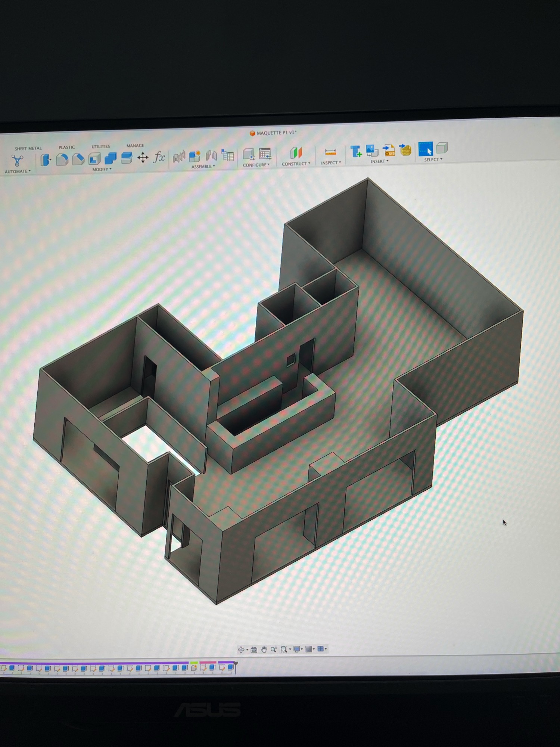The image size is (560, 747).
Task: Select the Fillet tool
Action: [x=62, y=159]
